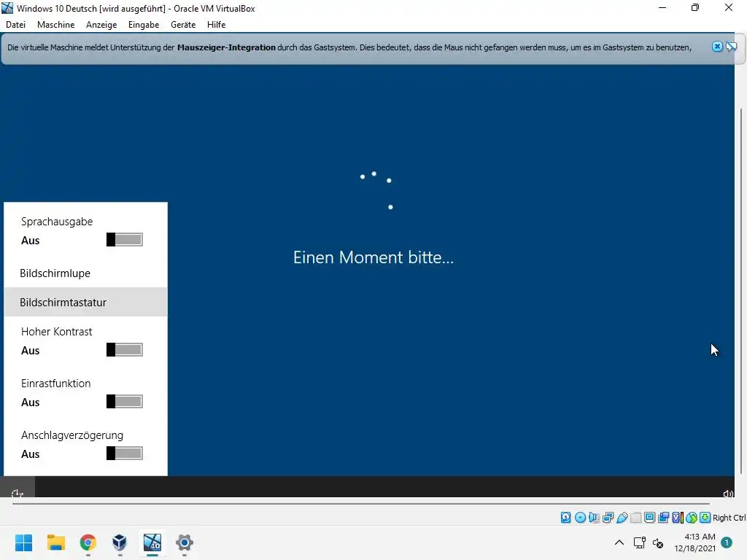This screenshot has width=747, height=560.
Task: Open the hard disk activity status icon
Action: (565, 518)
